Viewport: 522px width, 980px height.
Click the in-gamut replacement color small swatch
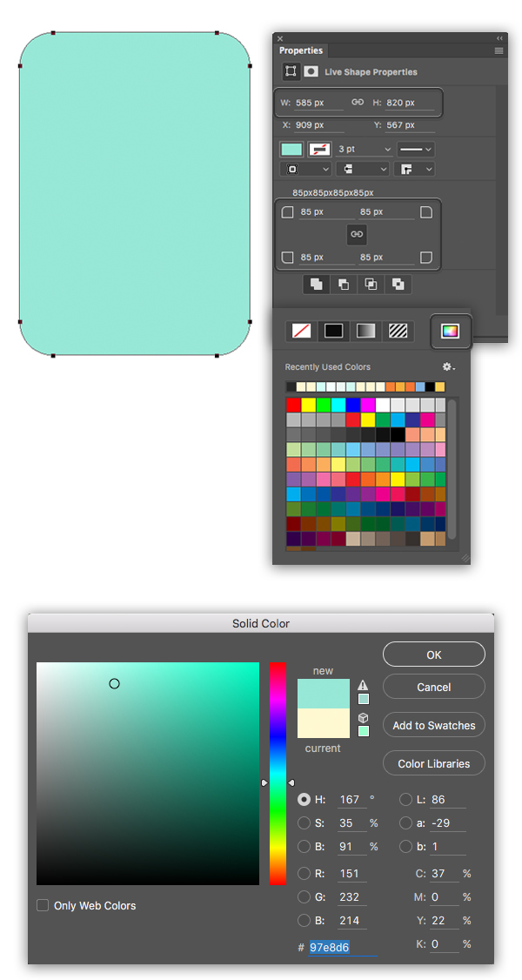click(x=364, y=698)
